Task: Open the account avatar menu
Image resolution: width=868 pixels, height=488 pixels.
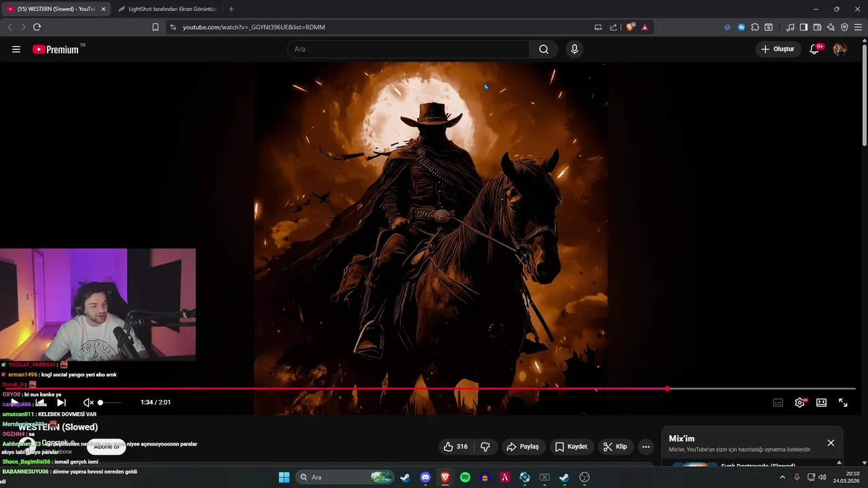Action: click(x=840, y=49)
